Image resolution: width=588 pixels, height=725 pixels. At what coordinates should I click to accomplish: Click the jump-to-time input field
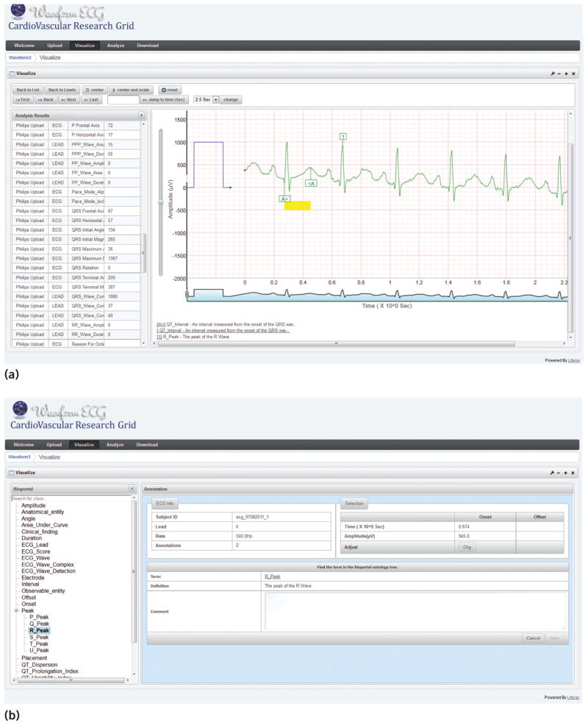(x=123, y=99)
